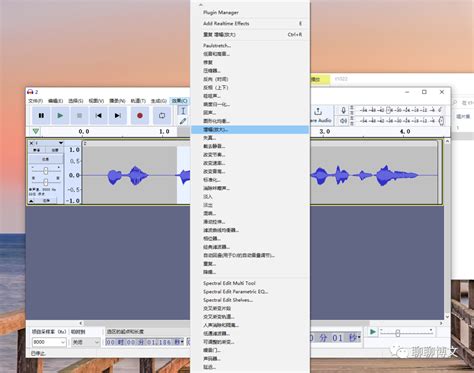Screen dimensions: 474x373
Task: Click the timeline at 3.0 seconds
Action: pyautogui.click(x=325, y=132)
